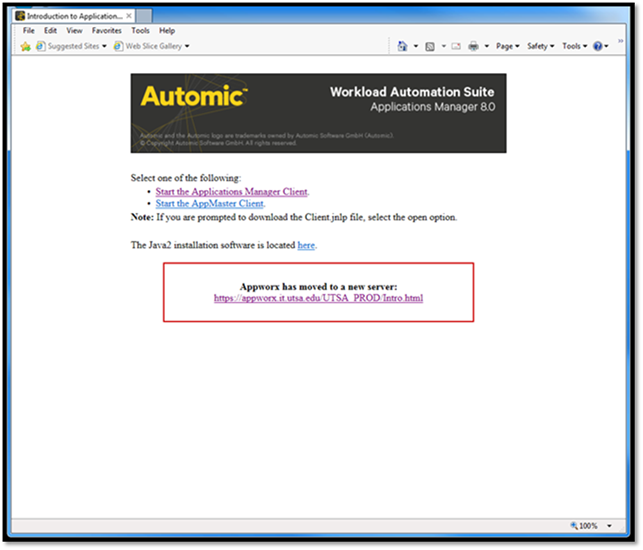Click the blue Help question mark icon
643x550 pixels.
tap(598, 46)
